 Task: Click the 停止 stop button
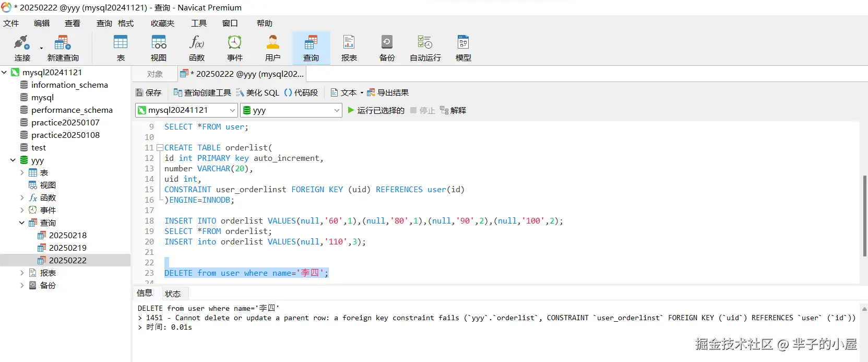pos(423,110)
